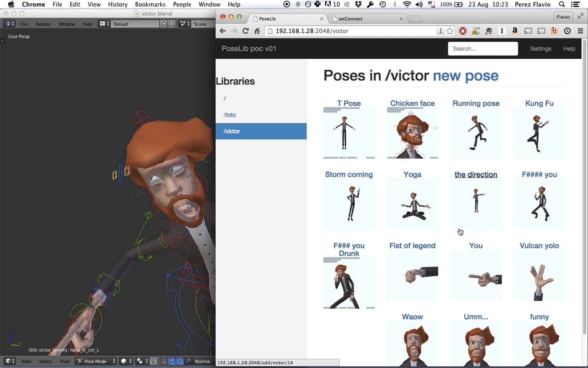Viewport: 588px width, 368px height.
Task: Open Chrome Bookmarks menu
Action: [x=150, y=4]
